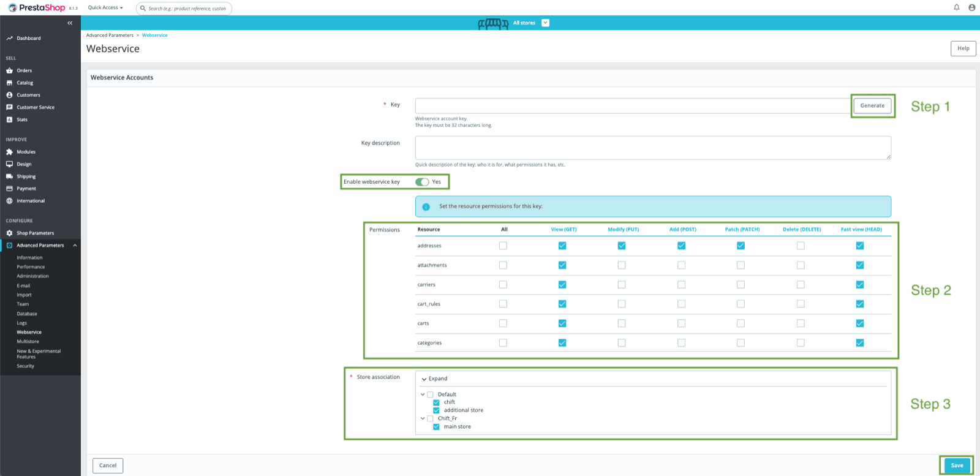Click the Webservice breadcrumb link
The height and width of the screenshot is (476, 980).
(155, 36)
